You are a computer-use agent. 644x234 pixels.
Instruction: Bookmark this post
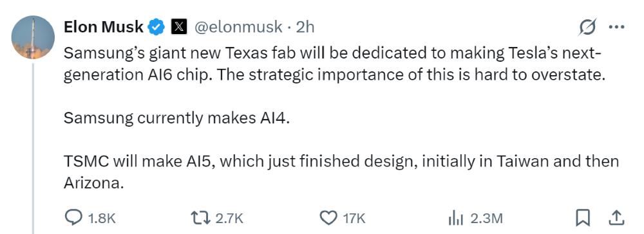tap(583, 218)
